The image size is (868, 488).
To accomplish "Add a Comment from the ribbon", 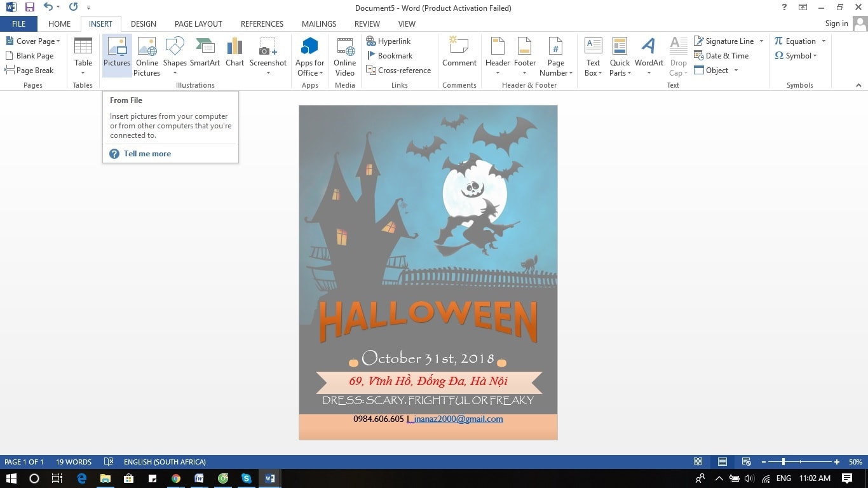I will click(459, 53).
